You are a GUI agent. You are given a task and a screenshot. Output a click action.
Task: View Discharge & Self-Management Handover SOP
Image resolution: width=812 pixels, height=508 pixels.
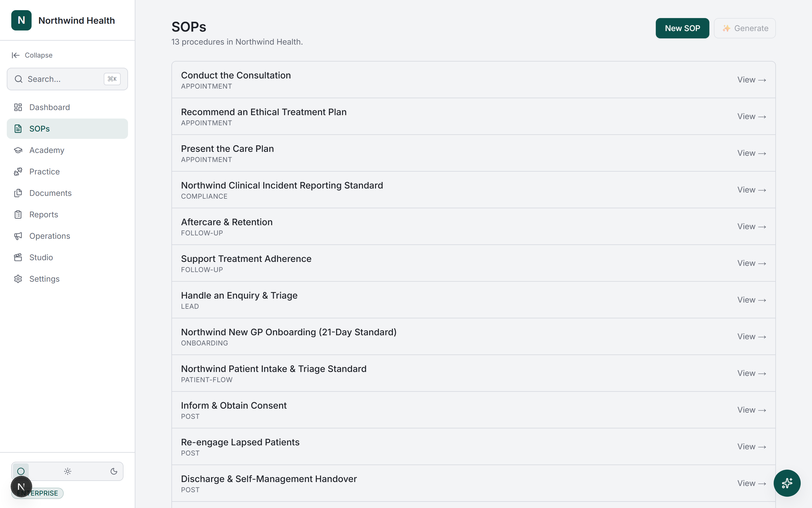click(751, 483)
